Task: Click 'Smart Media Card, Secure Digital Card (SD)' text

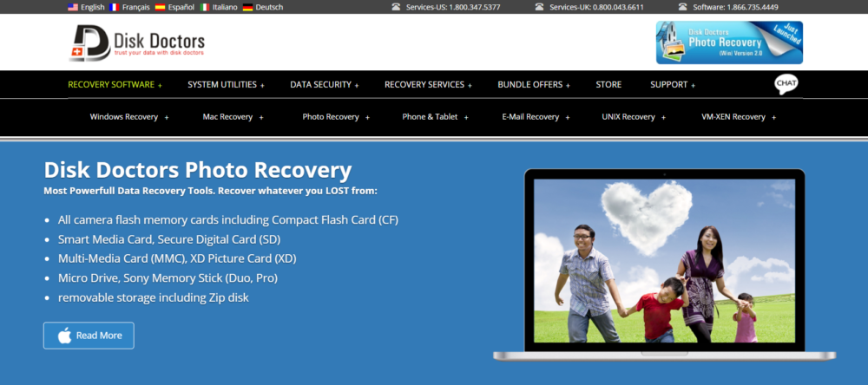Action: (x=169, y=239)
